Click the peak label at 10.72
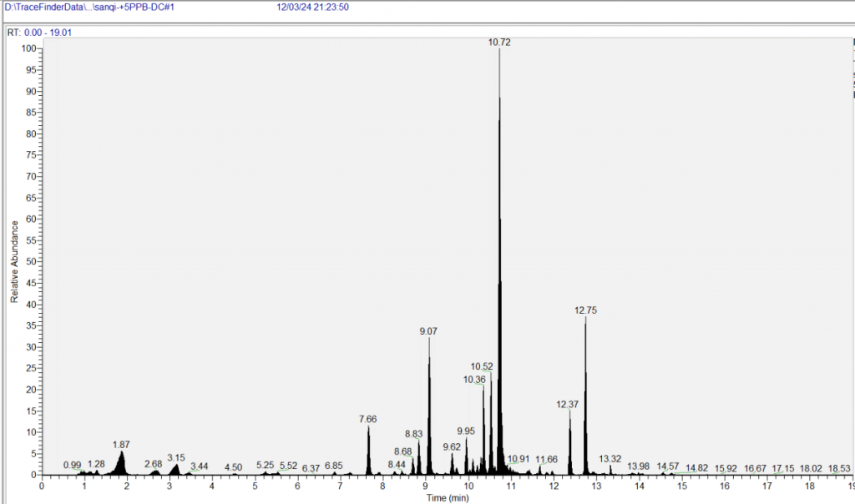 pyautogui.click(x=499, y=42)
